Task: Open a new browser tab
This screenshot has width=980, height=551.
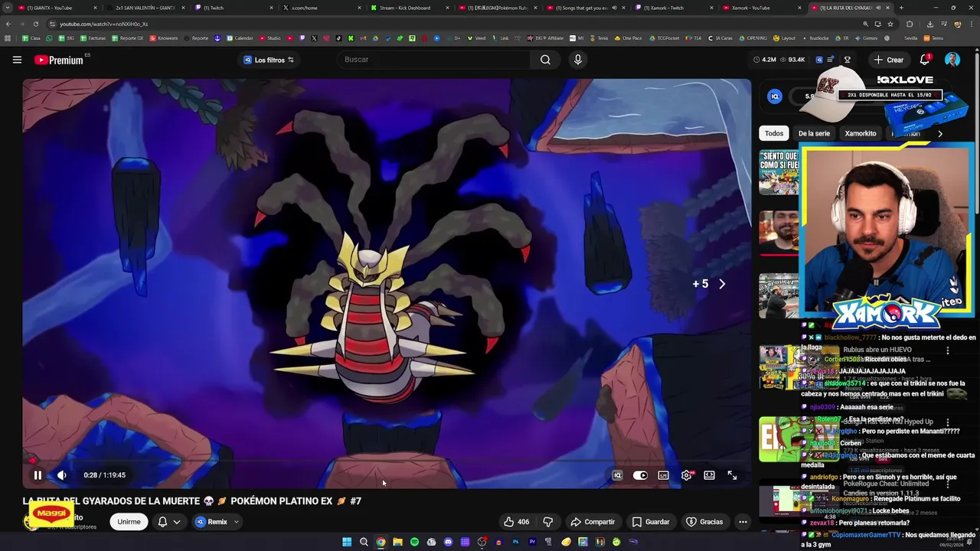Action: tap(901, 8)
